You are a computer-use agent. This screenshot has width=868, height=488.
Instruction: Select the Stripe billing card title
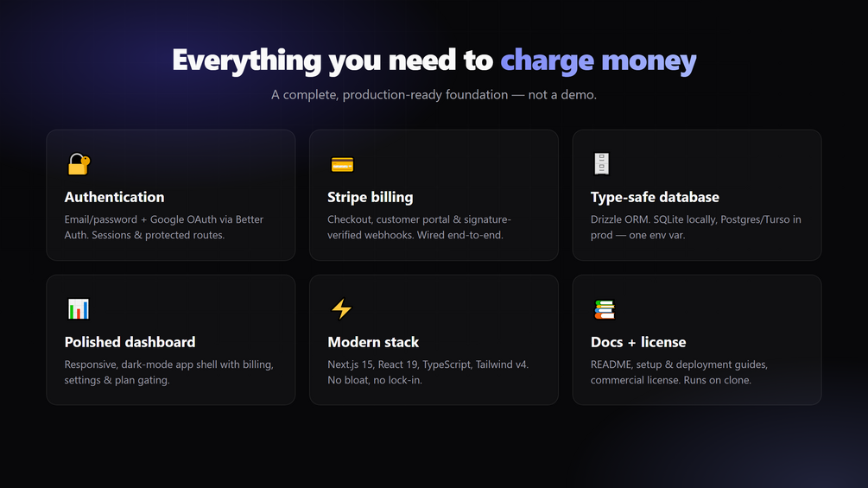(370, 198)
